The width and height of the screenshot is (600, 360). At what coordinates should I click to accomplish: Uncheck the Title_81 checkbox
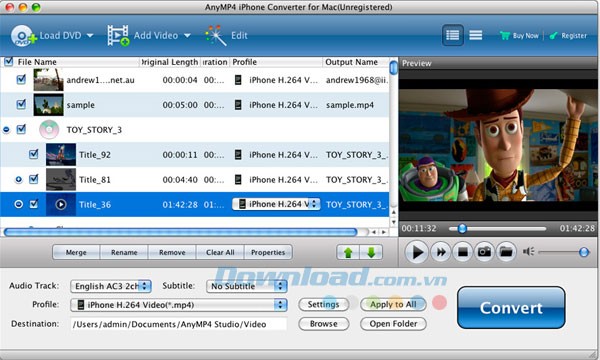click(x=34, y=179)
